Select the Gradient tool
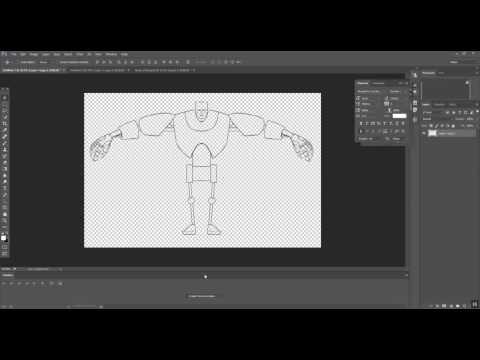This screenshot has height=360, width=480. (x=5, y=169)
